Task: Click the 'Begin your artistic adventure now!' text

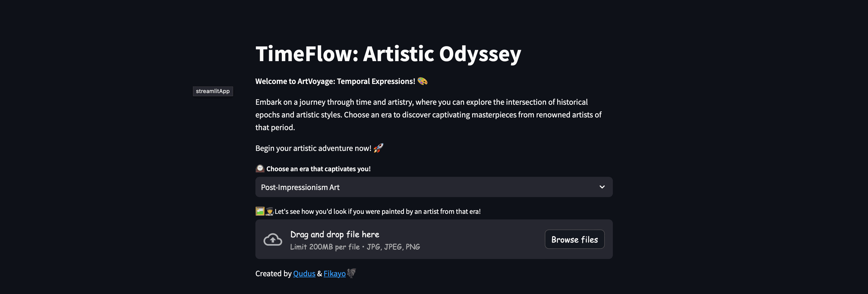Action: tap(313, 148)
